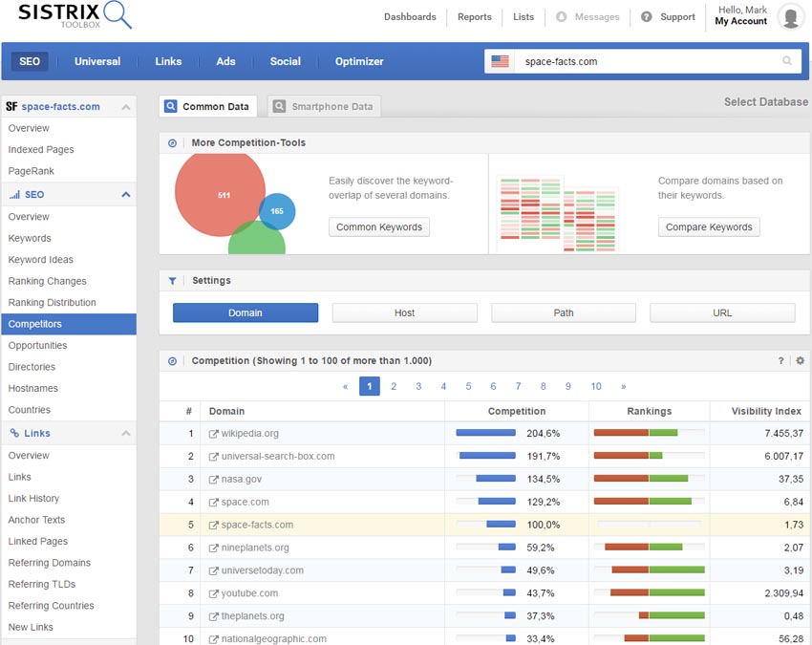Collapse the space-facts.com sidebar section
Screen dimensions: 812x645
pyautogui.click(x=126, y=107)
